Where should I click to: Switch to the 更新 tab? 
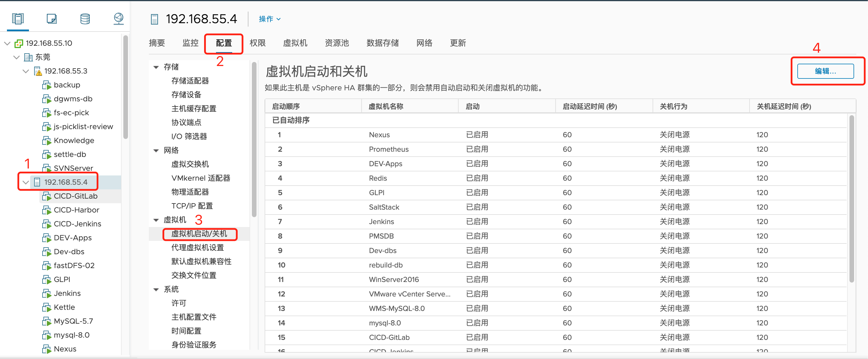(x=458, y=43)
